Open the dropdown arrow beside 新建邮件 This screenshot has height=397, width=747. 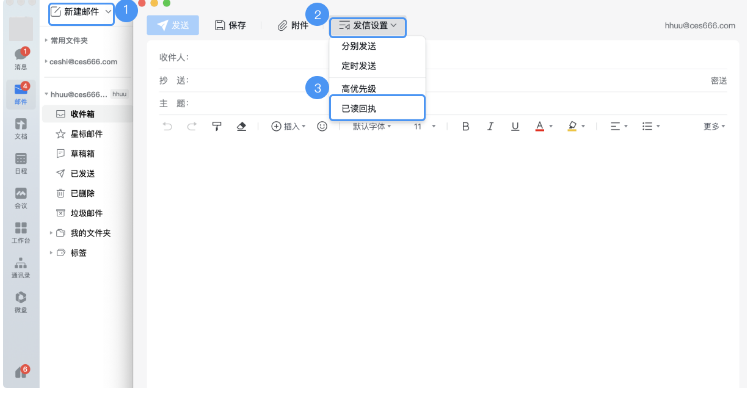tap(109, 12)
